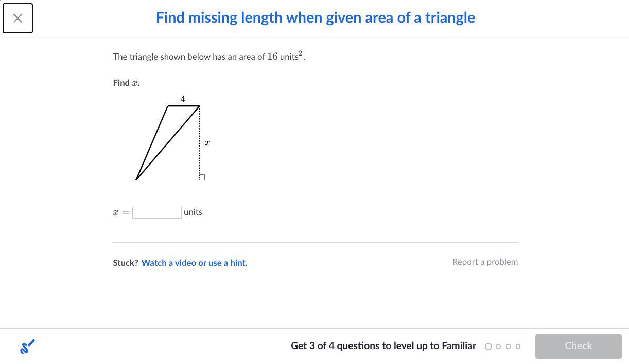Click the 'x' label beside the dotted height

tap(207, 143)
